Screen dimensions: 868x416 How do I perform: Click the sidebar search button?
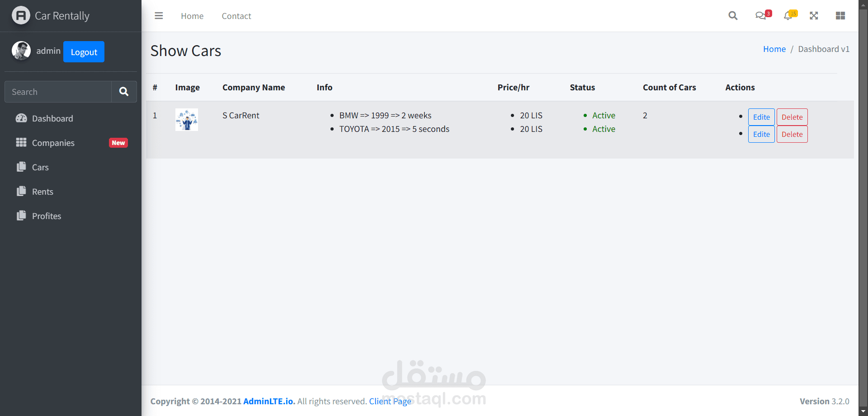(124, 92)
